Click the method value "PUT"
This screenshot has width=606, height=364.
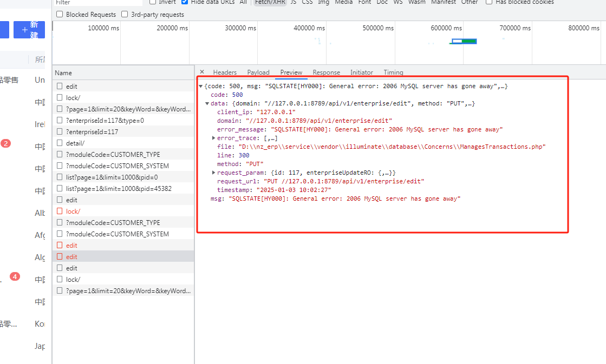point(255,164)
